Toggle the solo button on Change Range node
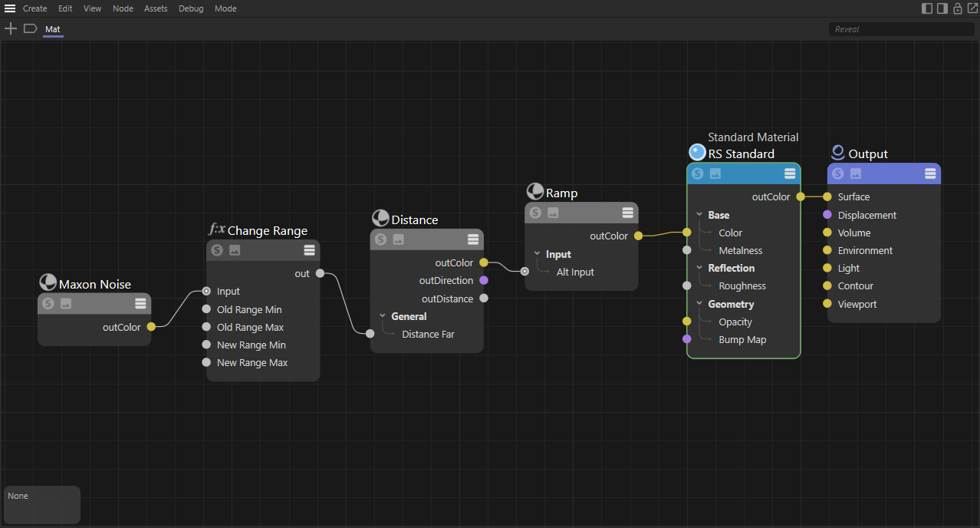 pyautogui.click(x=218, y=250)
